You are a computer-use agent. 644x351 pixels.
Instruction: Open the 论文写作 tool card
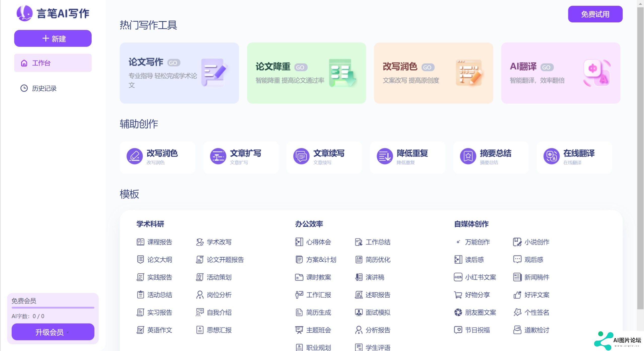179,73
